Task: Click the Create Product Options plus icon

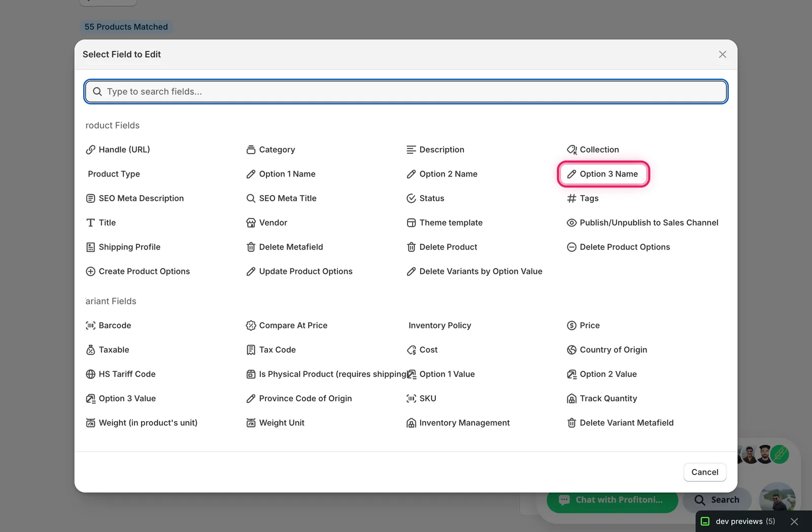Action: pyautogui.click(x=90, y=271)
